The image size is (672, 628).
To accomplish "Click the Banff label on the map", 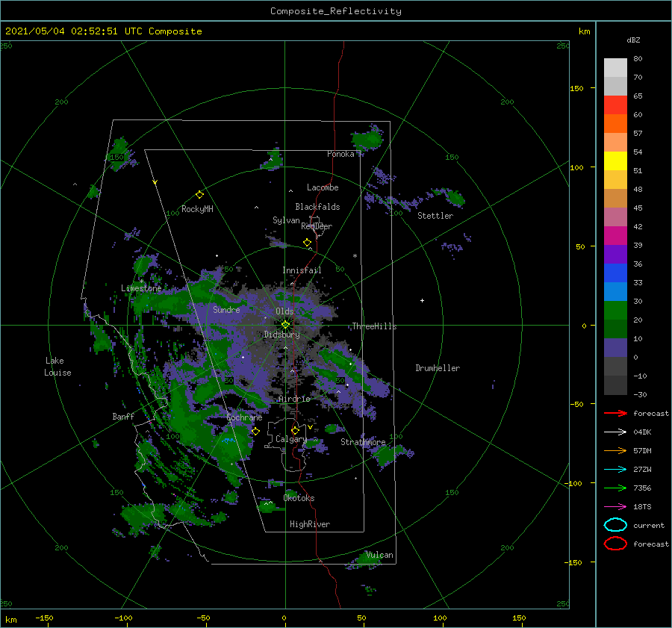I will (123, 416).
